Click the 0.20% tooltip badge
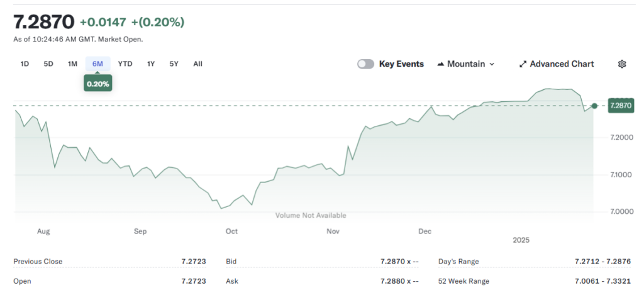The height and width of the screenshot is (295, 644). [97, 84]
